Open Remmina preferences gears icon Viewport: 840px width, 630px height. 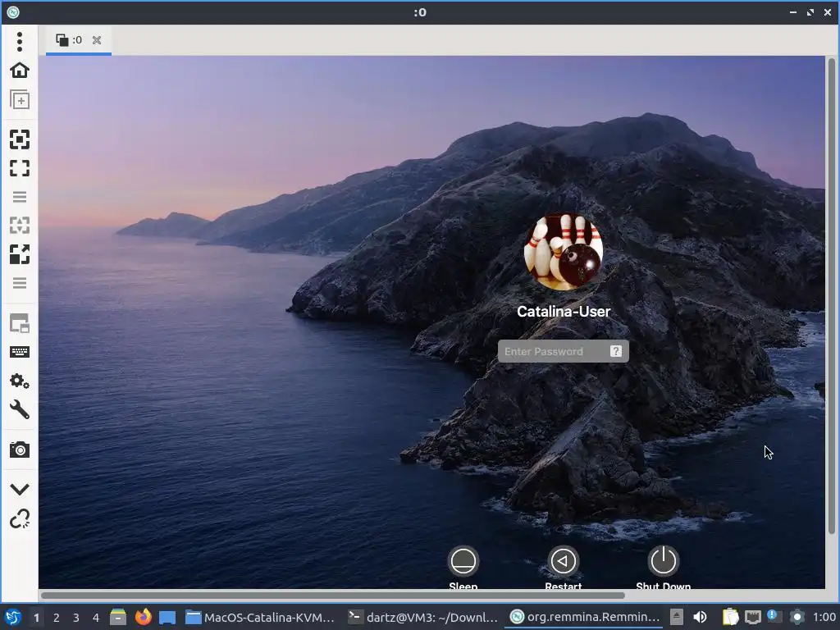pyautogui.click(x=20, y=381)
